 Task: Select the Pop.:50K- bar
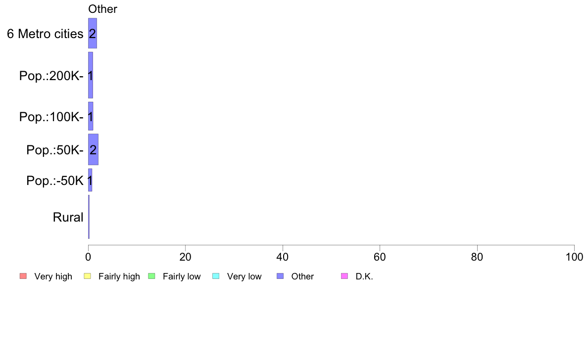pos(94,149)
